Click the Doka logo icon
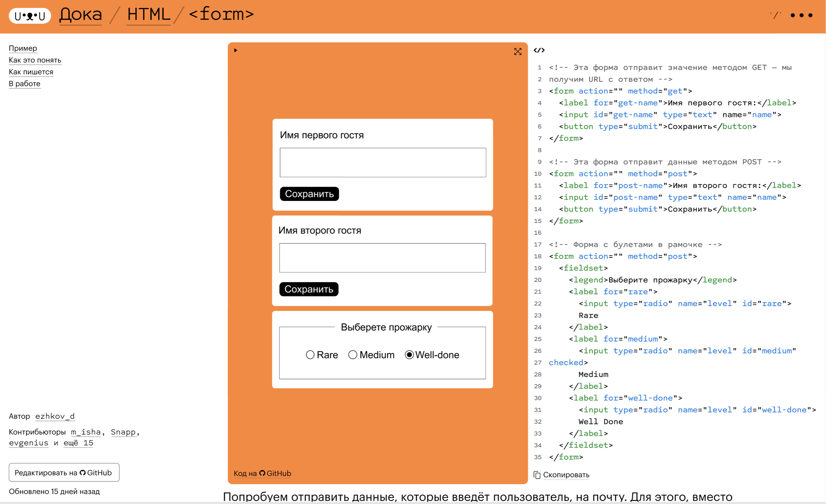Image resolution: width=826 pixels, height=504 pixels. [29, 16]
